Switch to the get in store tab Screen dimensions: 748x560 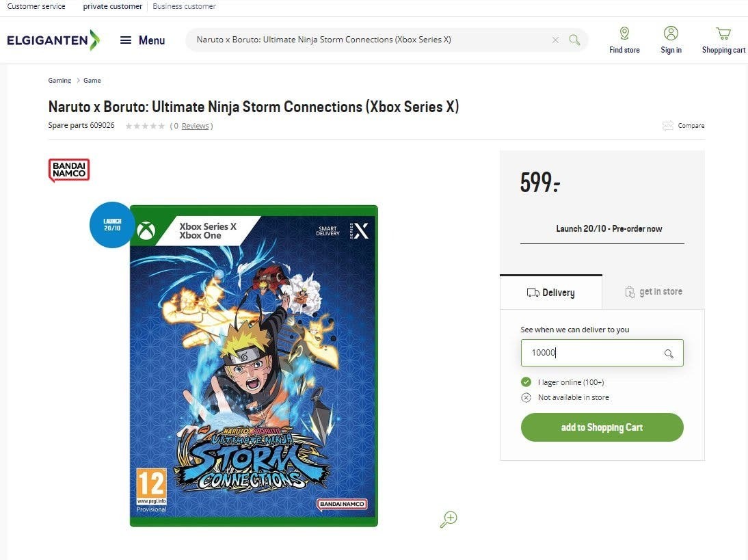pyautogui.click(x=654, y=292)
